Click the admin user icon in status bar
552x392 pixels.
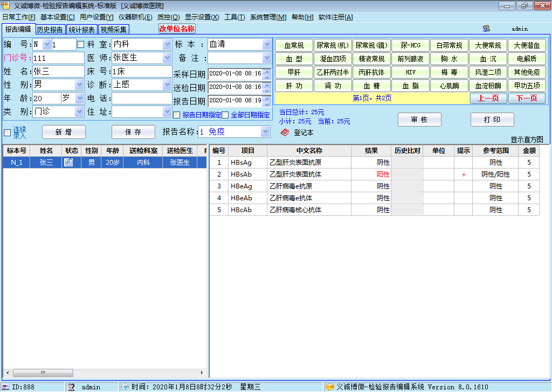point(71,387)
